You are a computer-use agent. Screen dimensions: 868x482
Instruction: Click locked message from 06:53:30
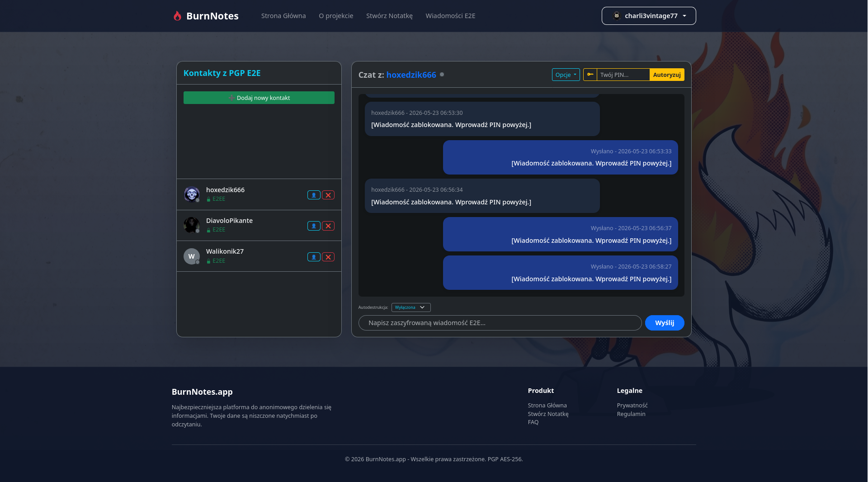point(482,119)
